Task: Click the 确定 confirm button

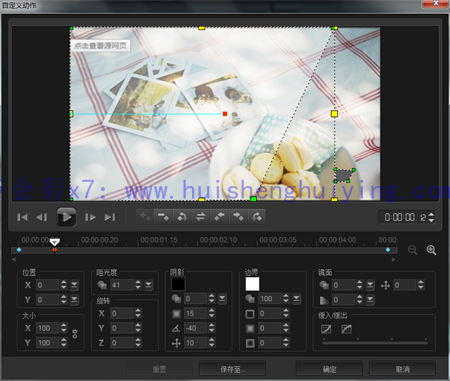Action: [329, 369]
